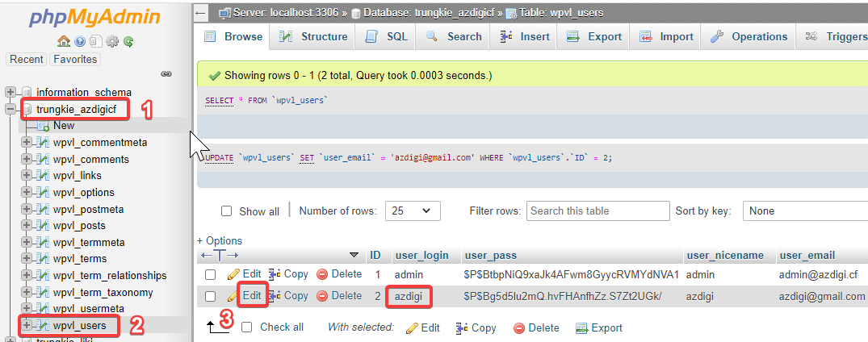Enable the Show all checkbox

click(227, 211)
